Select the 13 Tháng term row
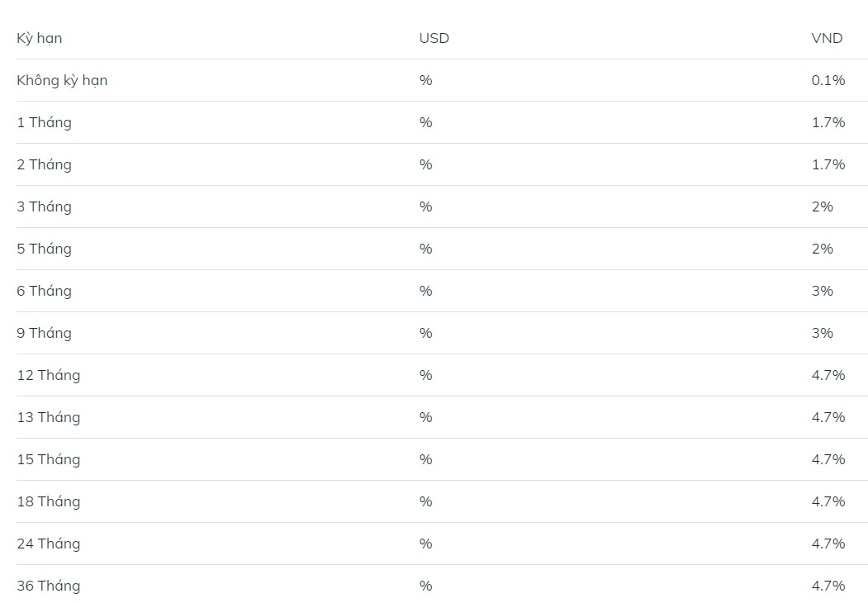868x603 pixels. [x=443, y=417]
